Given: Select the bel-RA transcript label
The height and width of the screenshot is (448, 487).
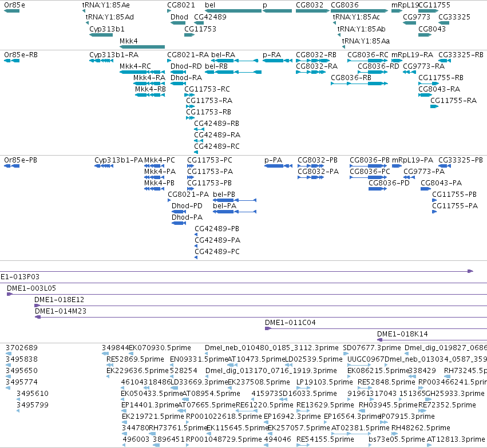Looking at the screenshot, I should 223,55.
